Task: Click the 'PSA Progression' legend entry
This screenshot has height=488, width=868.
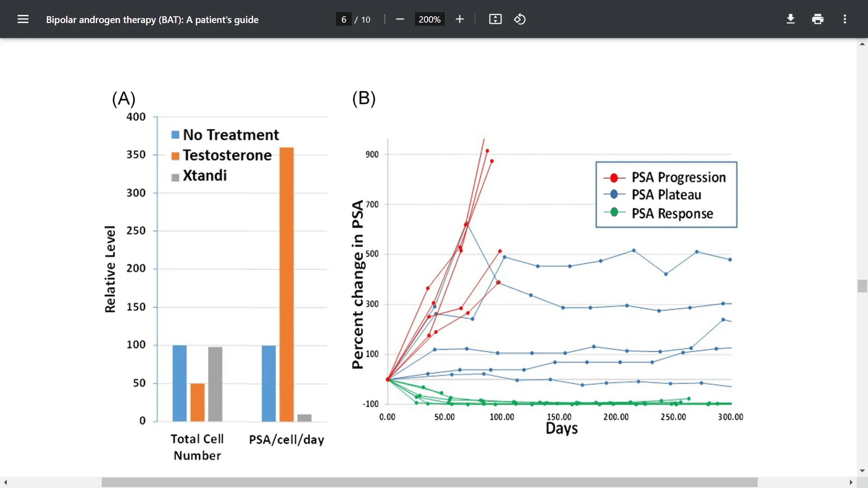Action: [x=665, y=177]
